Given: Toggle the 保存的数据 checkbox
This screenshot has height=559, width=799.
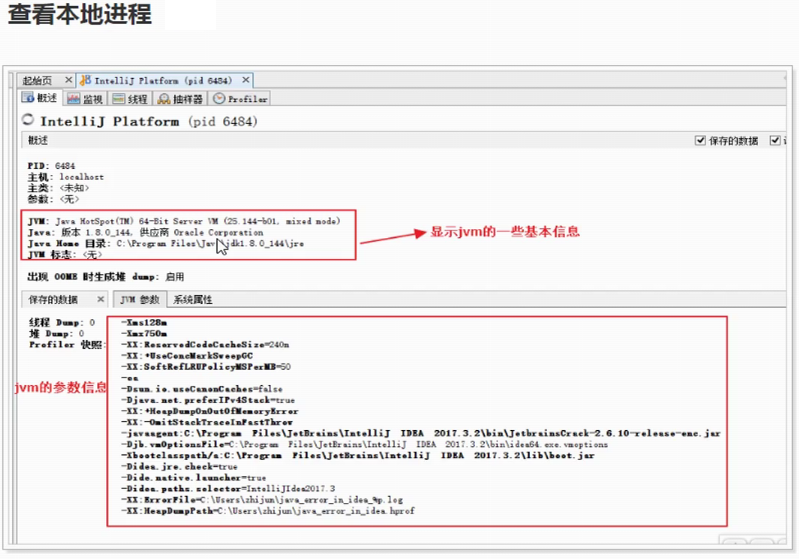Looking at the screenshot, I should tap(700, 140).
